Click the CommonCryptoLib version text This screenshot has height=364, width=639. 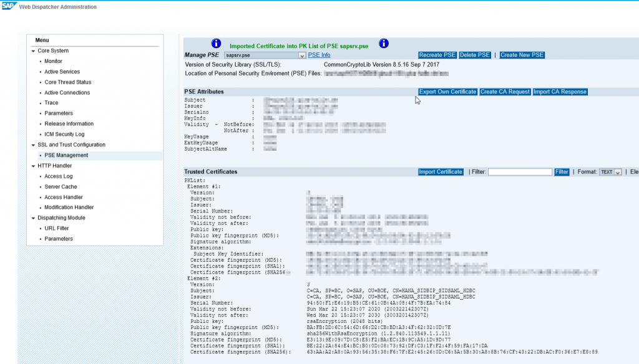381,65
